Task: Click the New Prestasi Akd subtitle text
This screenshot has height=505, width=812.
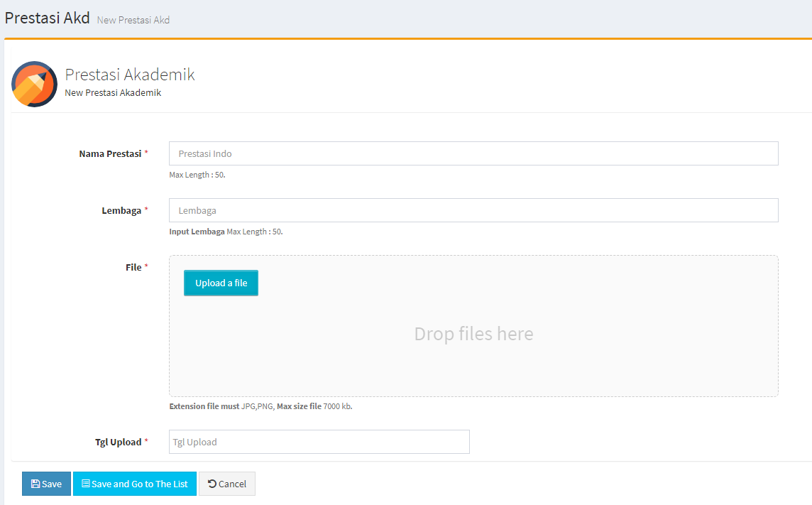Action: pos(133,20)
